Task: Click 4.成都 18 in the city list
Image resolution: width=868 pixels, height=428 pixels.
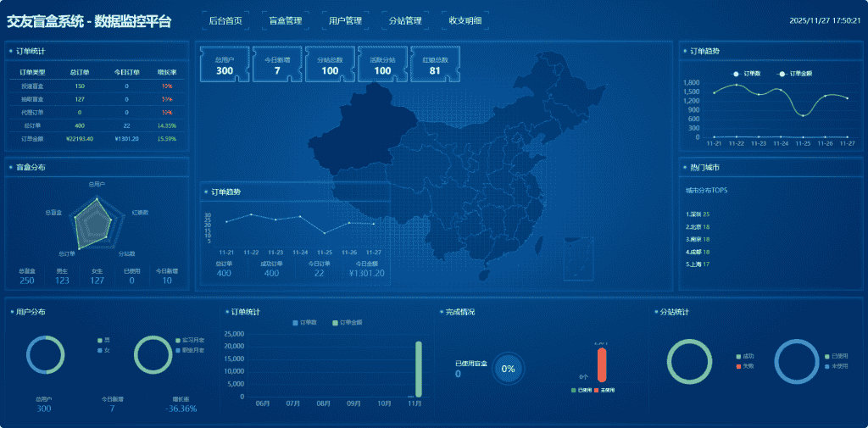Action: pyautogui.click(x=698, y=252)
